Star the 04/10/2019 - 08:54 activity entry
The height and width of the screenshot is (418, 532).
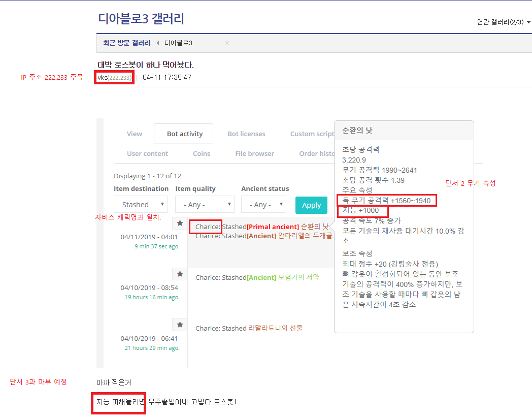point(180,274)
